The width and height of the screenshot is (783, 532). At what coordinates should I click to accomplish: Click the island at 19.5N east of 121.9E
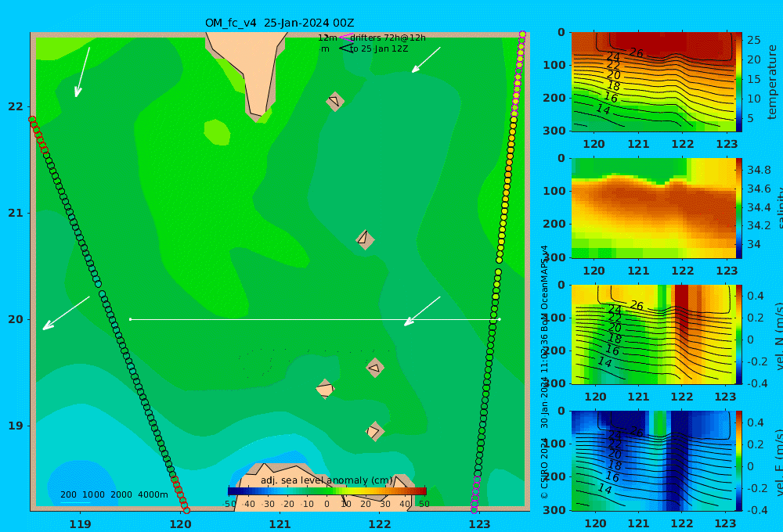tap(375, 368)
